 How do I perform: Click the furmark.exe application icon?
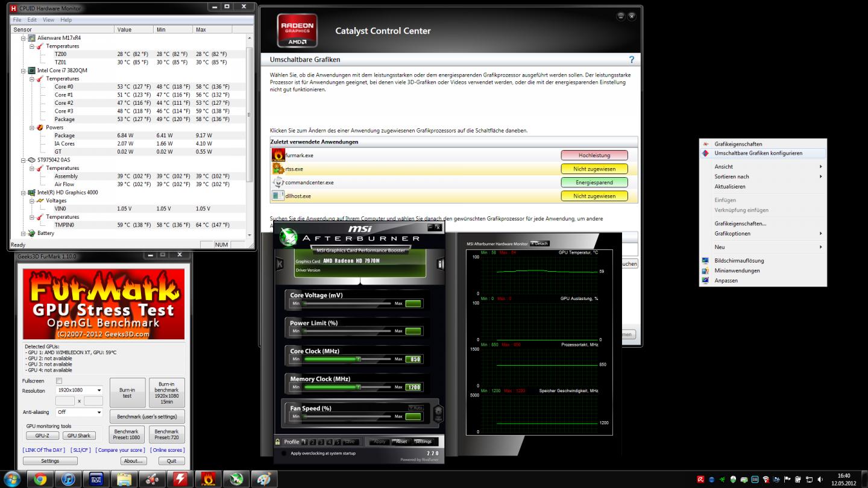(278, 155)
